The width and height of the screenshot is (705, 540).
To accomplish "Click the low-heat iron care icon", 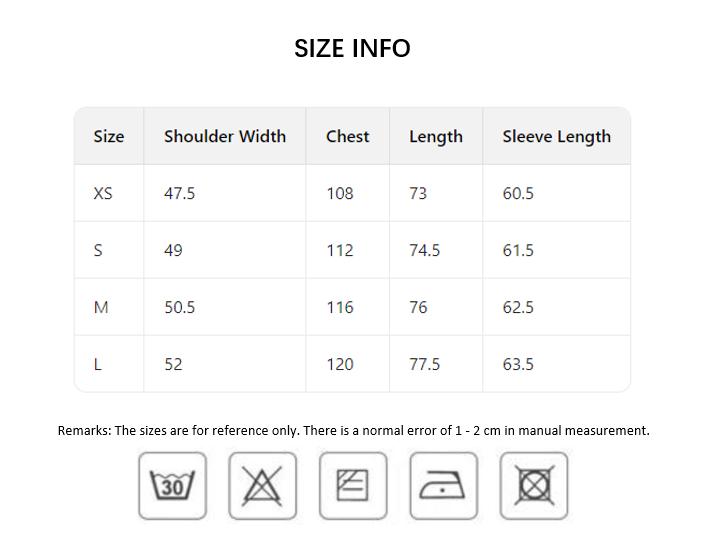I will pyautogui.click(x=443, y=486).
